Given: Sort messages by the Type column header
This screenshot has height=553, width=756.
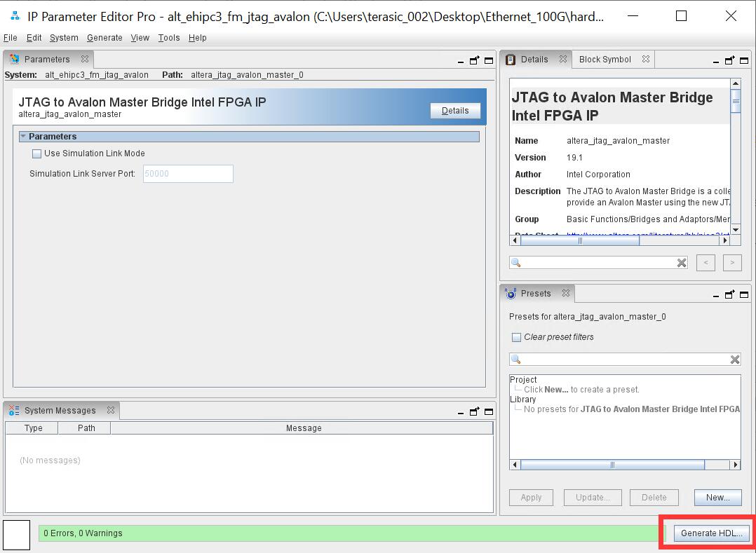Looking at the screenshot, I should click(x=33, y=428).
